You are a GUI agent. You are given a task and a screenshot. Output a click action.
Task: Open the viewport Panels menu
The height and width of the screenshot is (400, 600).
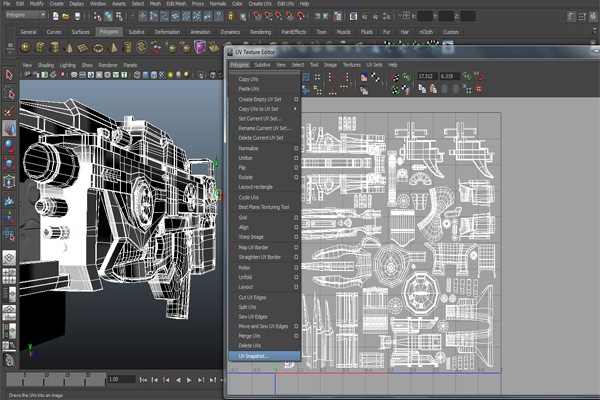(130, 65)
